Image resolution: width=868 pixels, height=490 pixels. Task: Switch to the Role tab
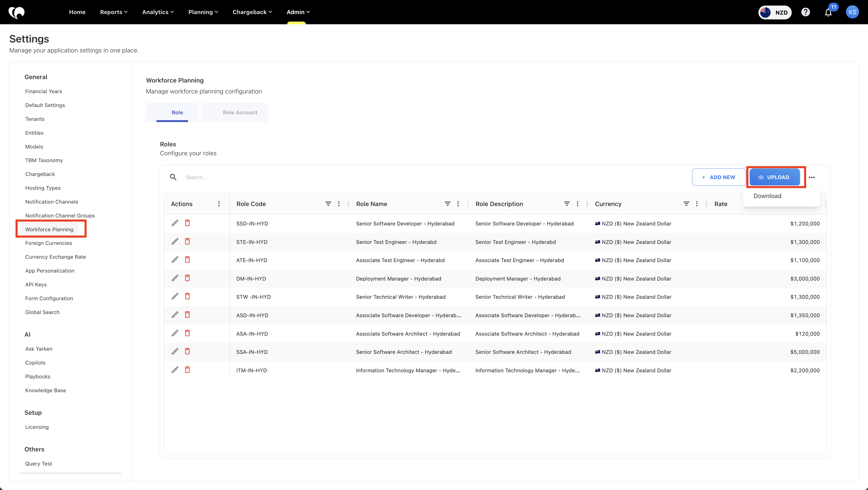coord(172,112)
